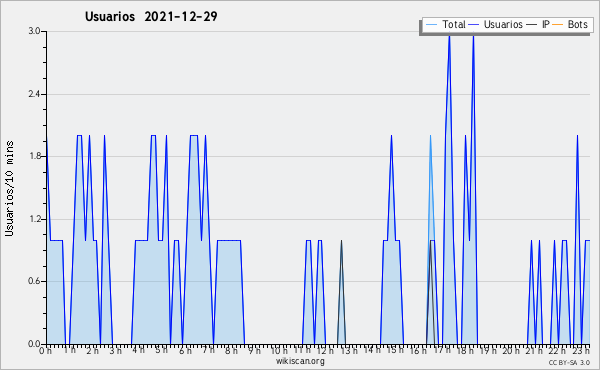Click the '3 h' x-axis label
600x370 pixels.
(x=116, y=351)
